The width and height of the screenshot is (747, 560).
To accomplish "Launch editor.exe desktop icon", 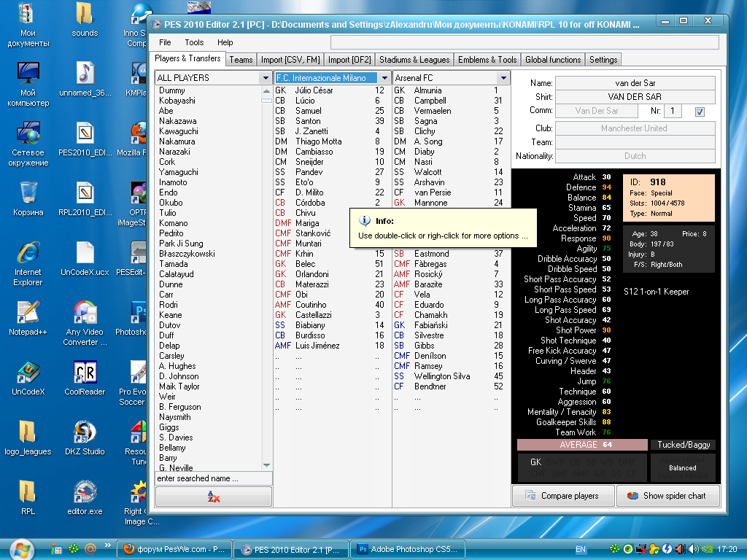I will [85, 498].
